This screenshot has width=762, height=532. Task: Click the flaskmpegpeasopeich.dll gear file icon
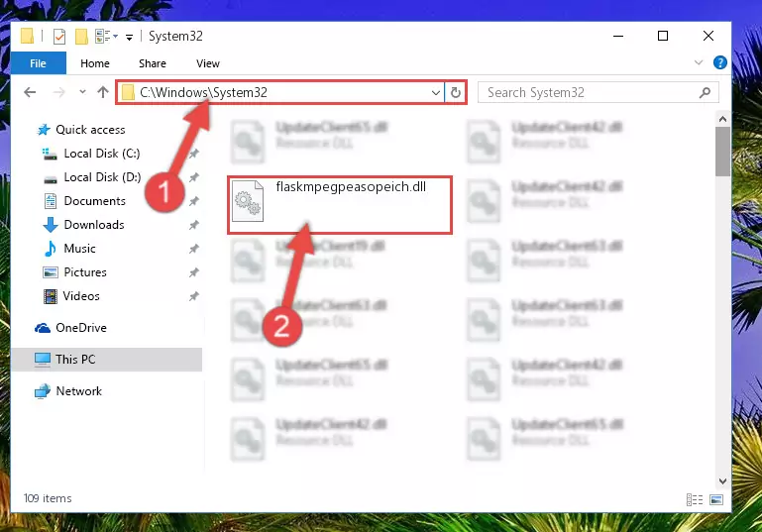pyautogui.click(x=248, y=201)
